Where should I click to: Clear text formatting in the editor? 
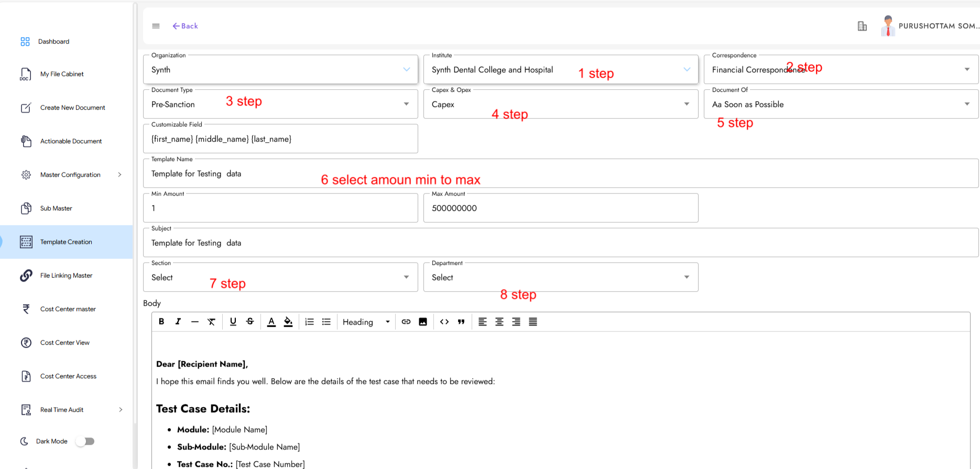point(211,322)
